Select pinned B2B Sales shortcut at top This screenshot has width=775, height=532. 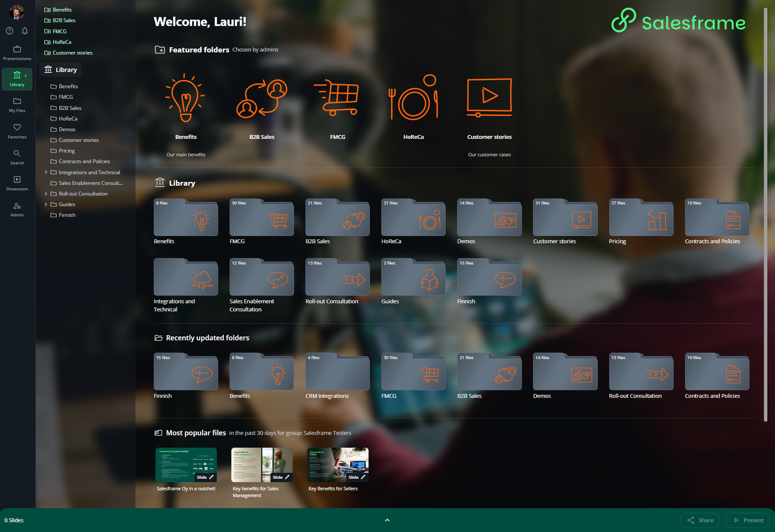[60, 20]
